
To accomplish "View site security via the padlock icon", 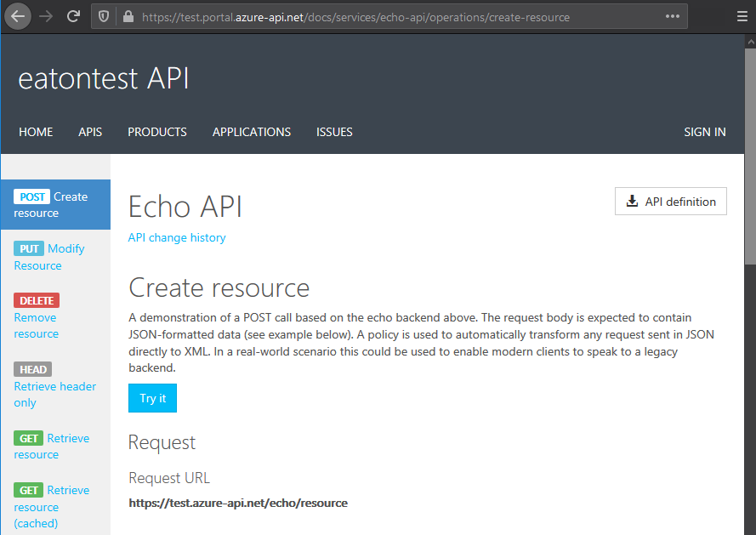I will 128,17.
